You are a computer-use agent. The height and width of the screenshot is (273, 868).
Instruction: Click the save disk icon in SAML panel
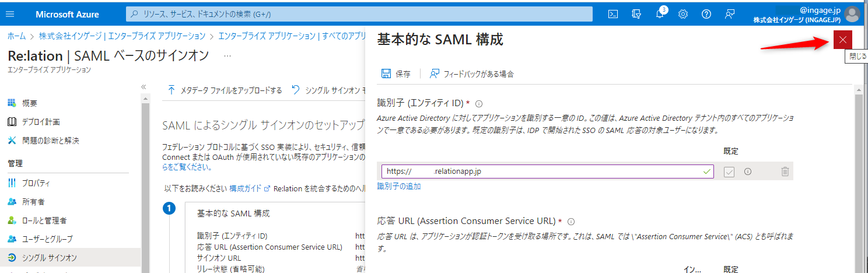click(386, 73)
